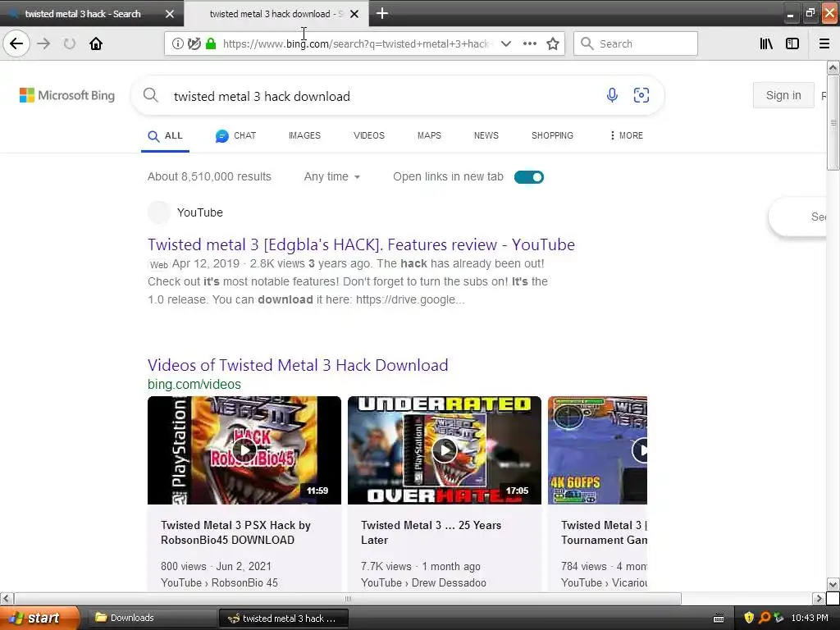
Task: Click the Bing search magnifier icon
Action: tap(151, 95)
